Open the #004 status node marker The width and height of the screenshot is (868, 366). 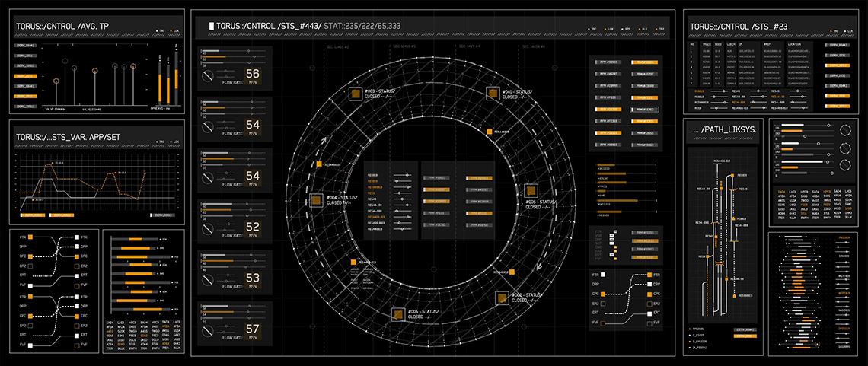(314, 200)
